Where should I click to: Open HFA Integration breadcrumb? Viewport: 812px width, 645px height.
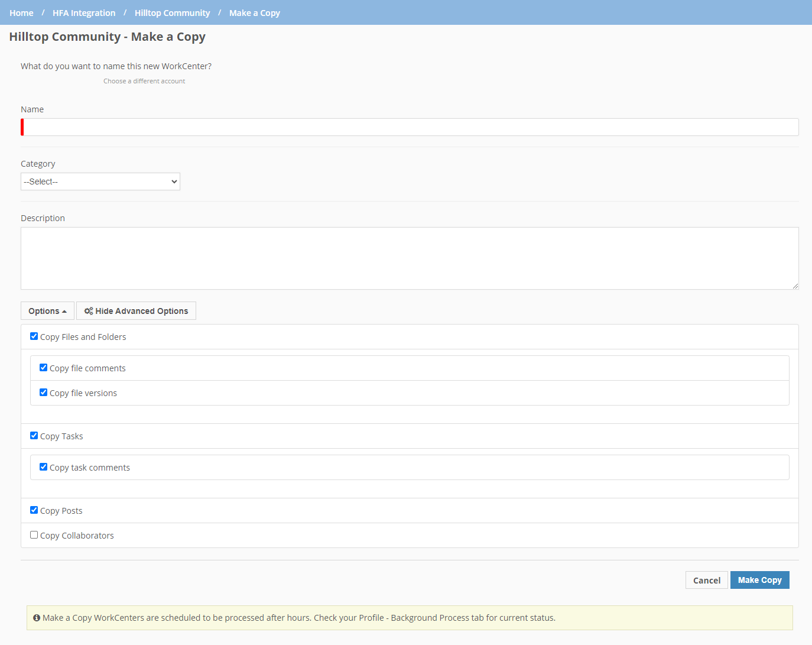(x=84, y=13)
